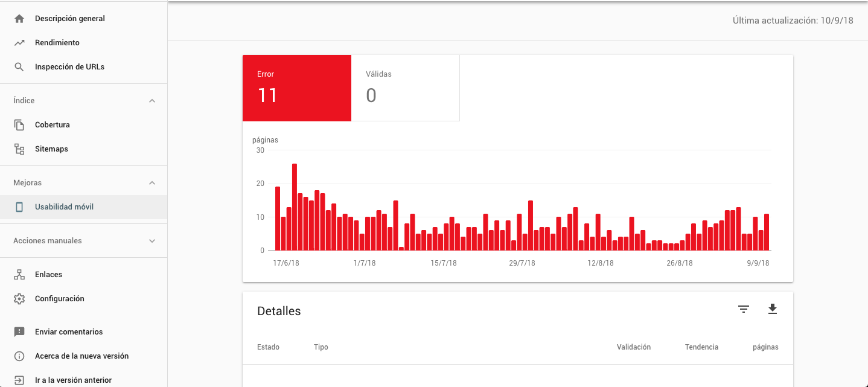
Task: Click the 17/6/18 date label on the chart
Action: (x=286, y=263)
